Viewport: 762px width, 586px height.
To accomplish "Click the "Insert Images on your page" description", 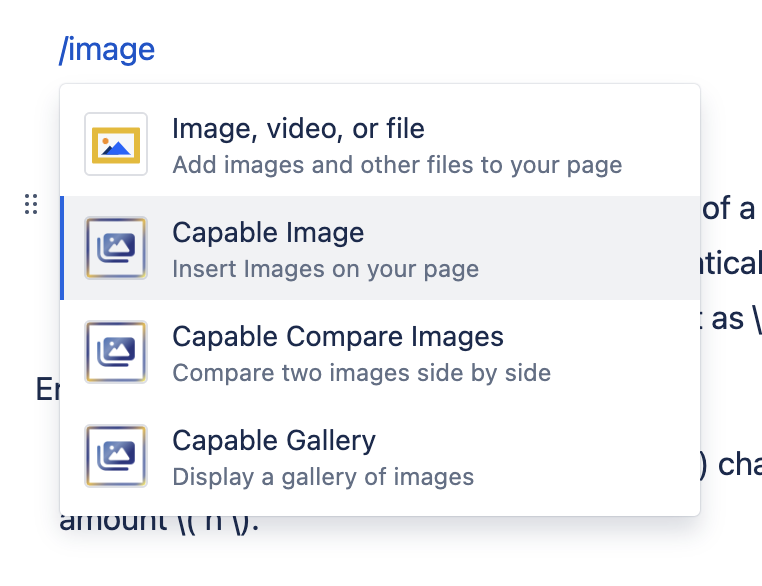I will 325,269.
